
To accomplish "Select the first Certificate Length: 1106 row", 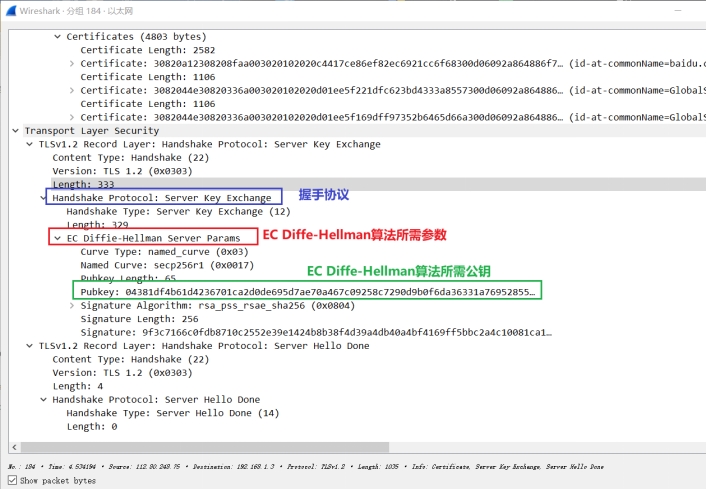I will pos(147,77).
